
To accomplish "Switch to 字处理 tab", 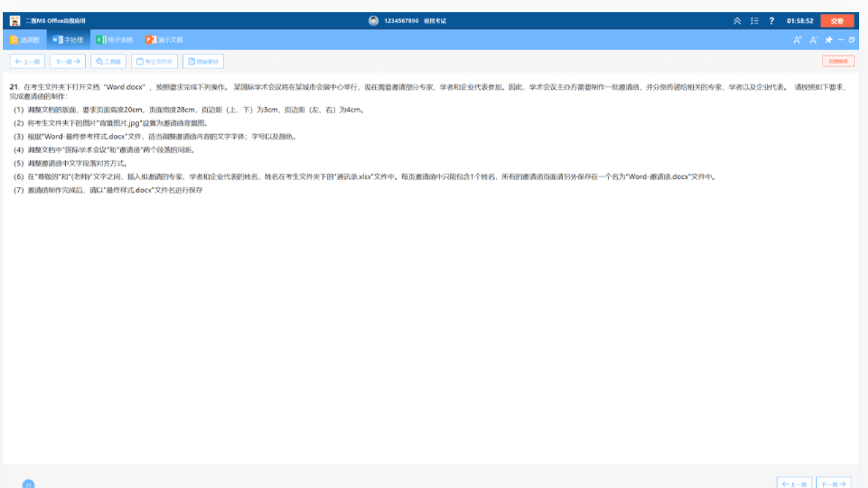I will [x=68, y=40].
